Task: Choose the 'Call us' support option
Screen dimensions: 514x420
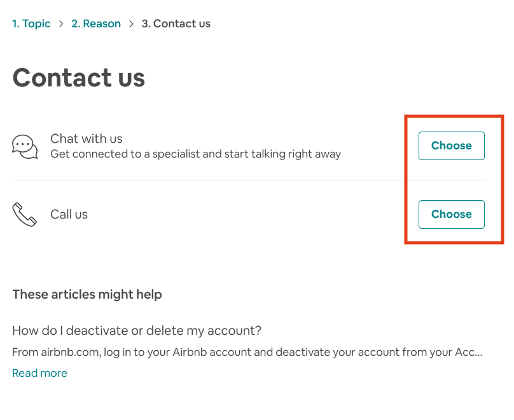Action: [451, 214]
